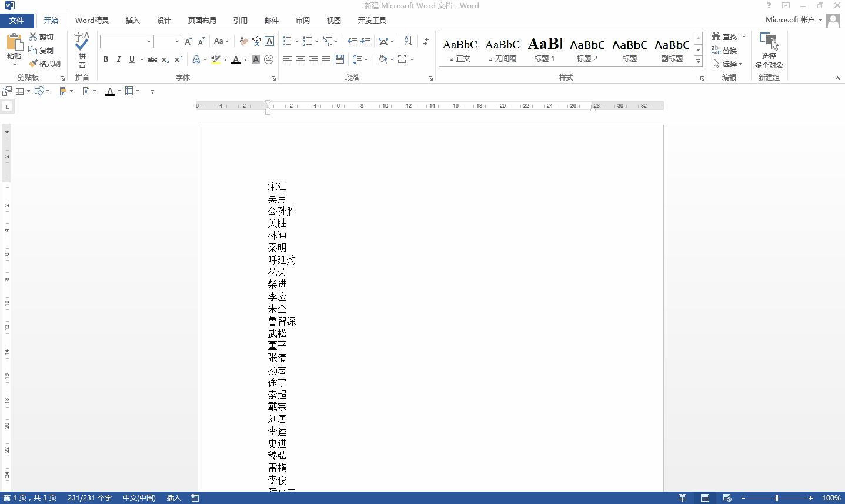845x504 pixels.
Task: Toggle italic formatting
Action: (x=119, y=59)
